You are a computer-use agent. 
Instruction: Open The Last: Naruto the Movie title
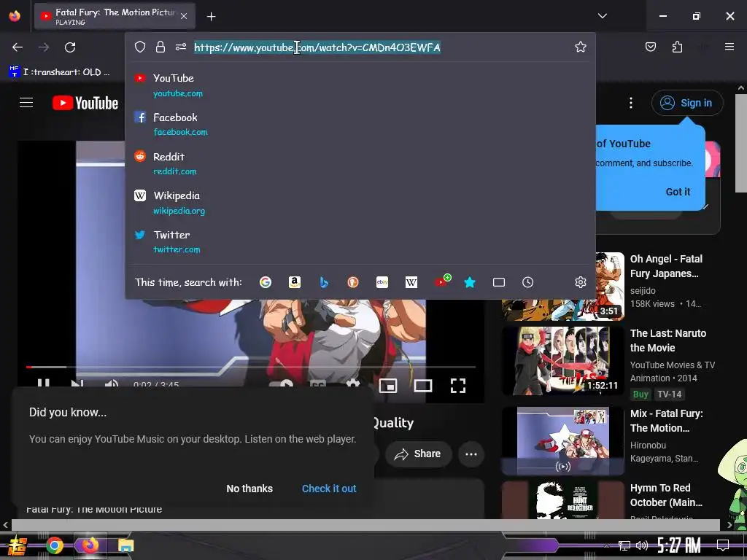pyautogui.click(x=668, y=341)
